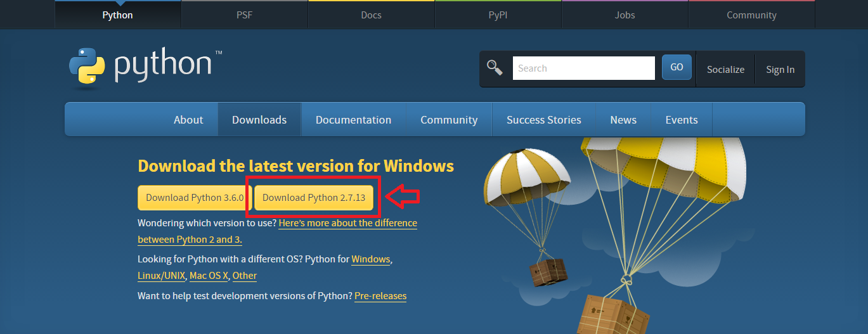Open the News navigation item
Viewport: 868px width, 334px height.
point(623,120)
